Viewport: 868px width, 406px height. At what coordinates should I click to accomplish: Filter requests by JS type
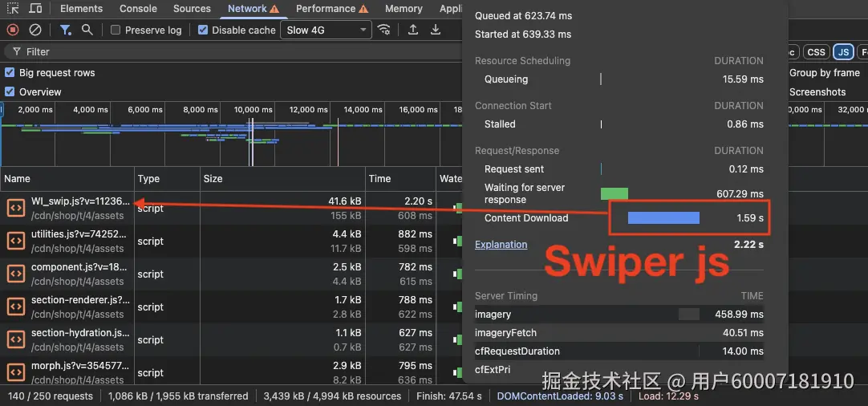(843, 52)
